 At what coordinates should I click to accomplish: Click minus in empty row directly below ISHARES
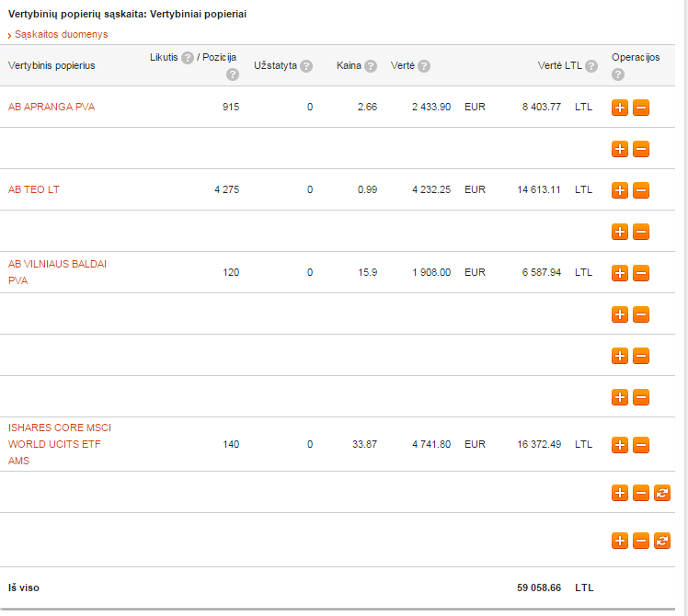click(x=640, y=493)
